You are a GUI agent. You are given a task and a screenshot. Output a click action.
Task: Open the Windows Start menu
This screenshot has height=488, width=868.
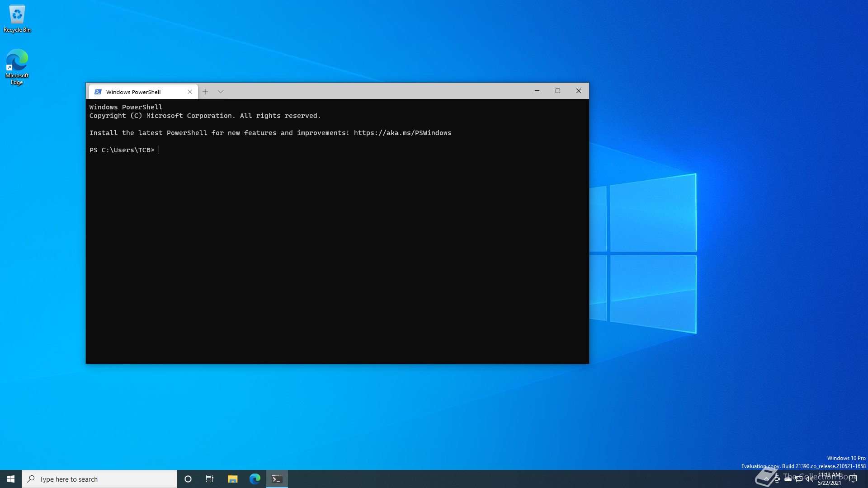coord(11,479)
